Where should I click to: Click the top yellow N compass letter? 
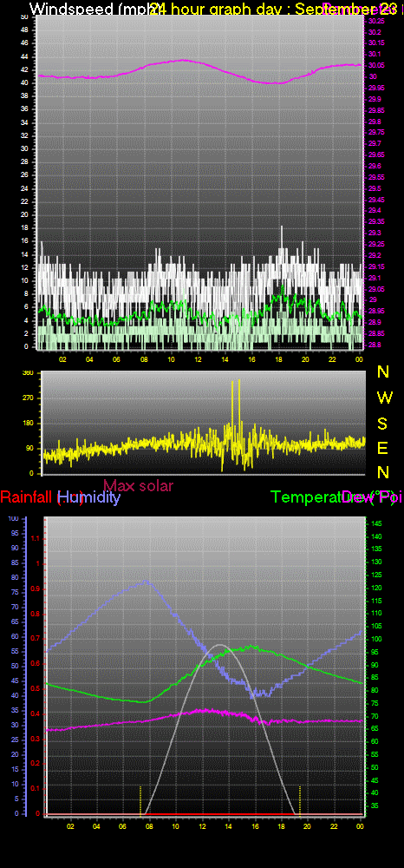383,372
